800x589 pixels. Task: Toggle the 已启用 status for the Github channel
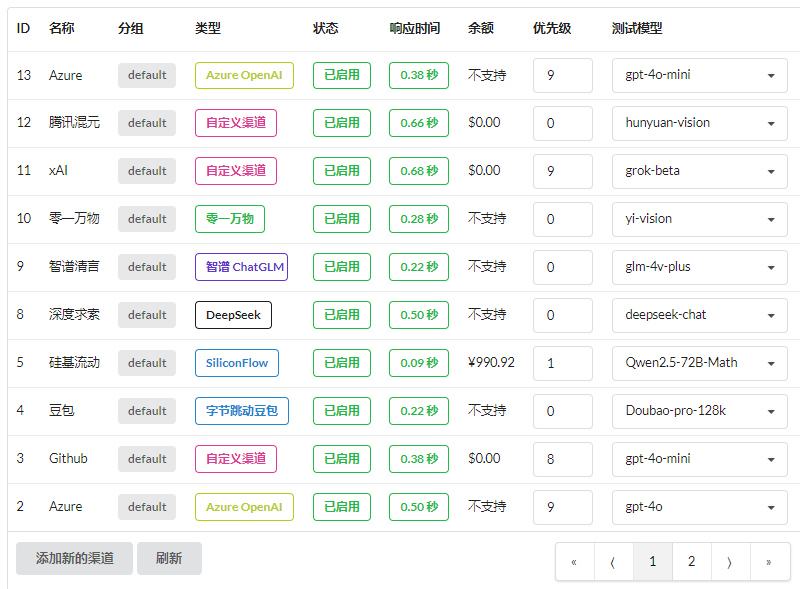tap(342, 459)
